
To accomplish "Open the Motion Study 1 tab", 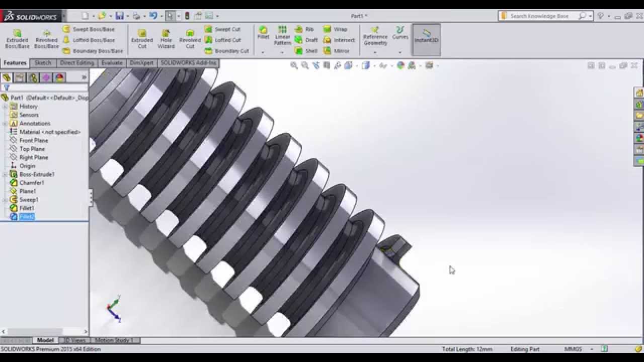I will [x=114, y=340].
